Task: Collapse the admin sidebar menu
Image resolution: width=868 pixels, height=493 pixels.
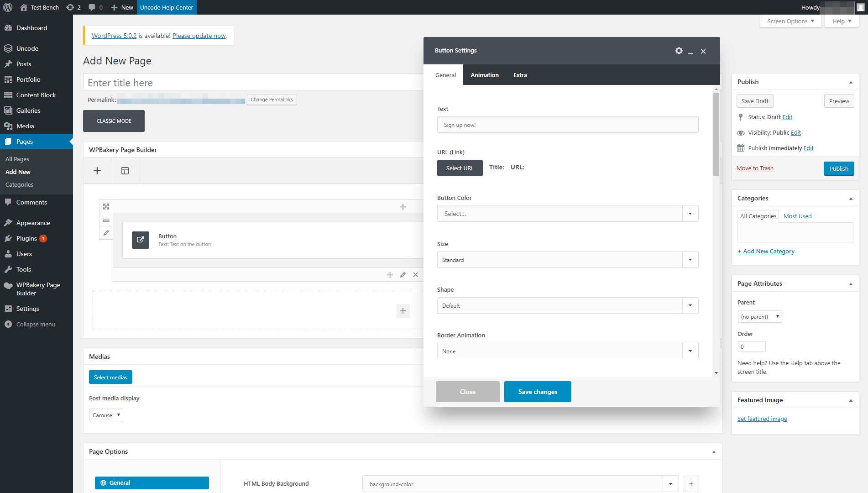Action: pos(37,324)
